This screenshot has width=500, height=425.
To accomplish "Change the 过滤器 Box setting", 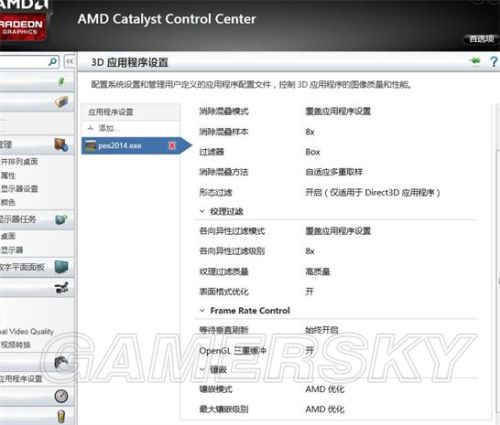I will pyautogui.click(x=313, y=152).
